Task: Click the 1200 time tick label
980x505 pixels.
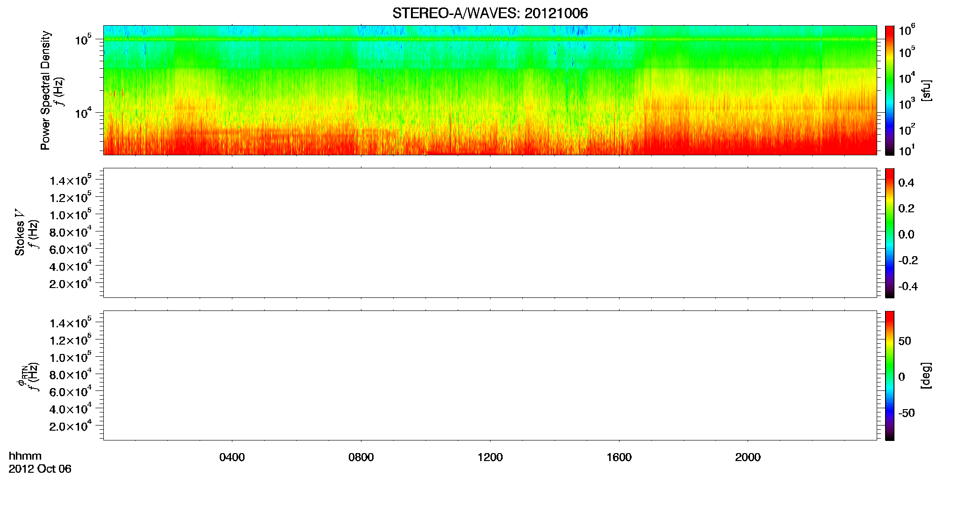Action: [490, 457]
